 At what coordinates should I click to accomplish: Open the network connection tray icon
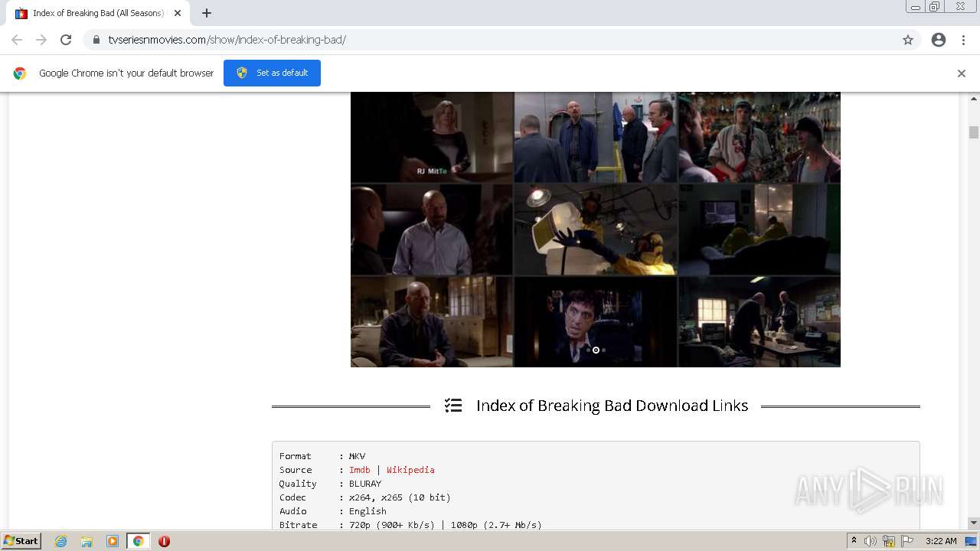point(889,541)
